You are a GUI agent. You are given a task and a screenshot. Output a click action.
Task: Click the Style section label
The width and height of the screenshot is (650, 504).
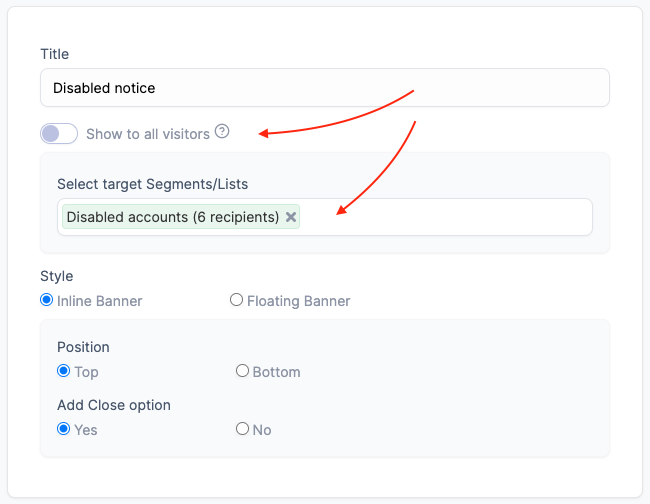click(57, 276)
